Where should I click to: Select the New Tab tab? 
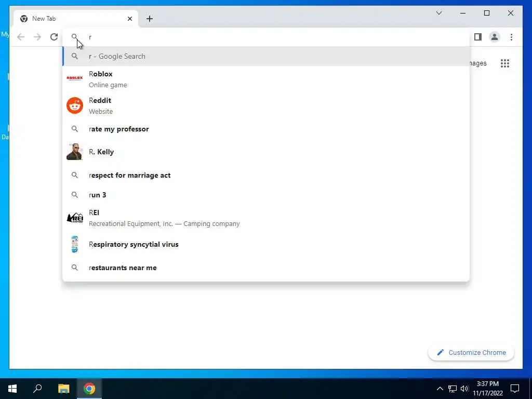pos(76,19)
